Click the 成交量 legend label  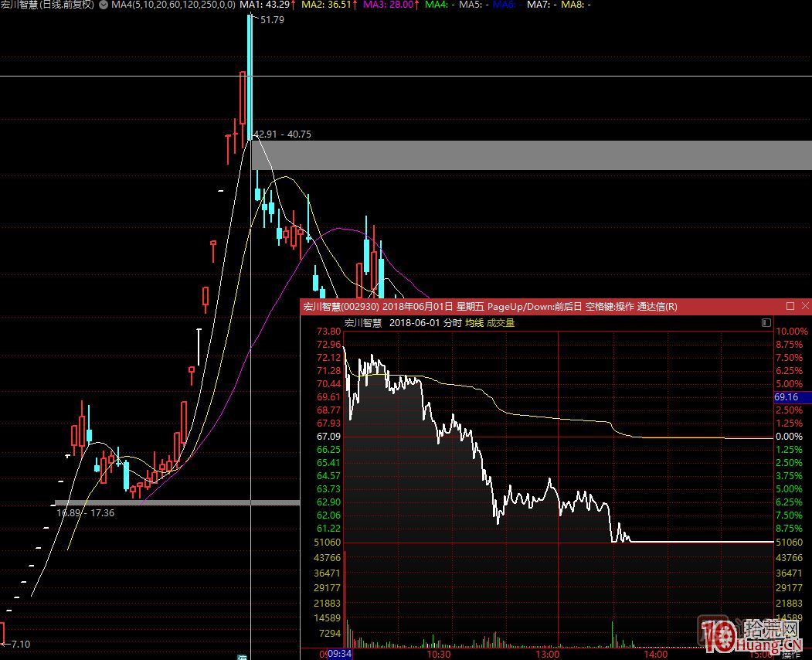[501, 323]
